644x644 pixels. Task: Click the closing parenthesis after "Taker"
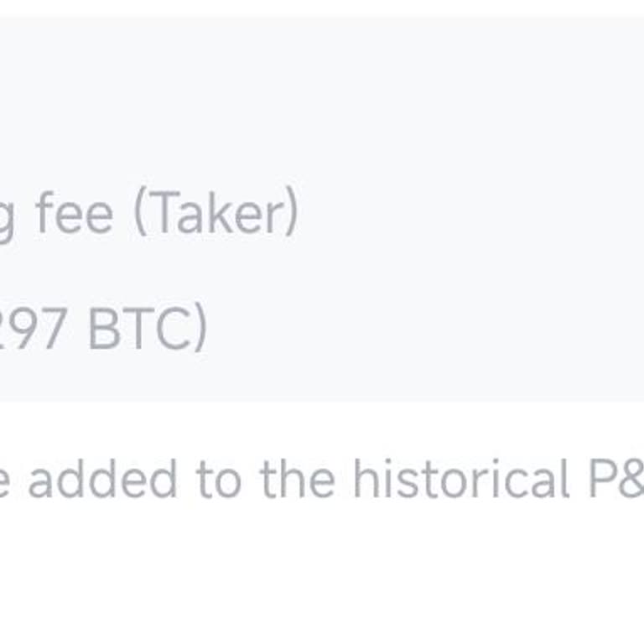(290, 215)
